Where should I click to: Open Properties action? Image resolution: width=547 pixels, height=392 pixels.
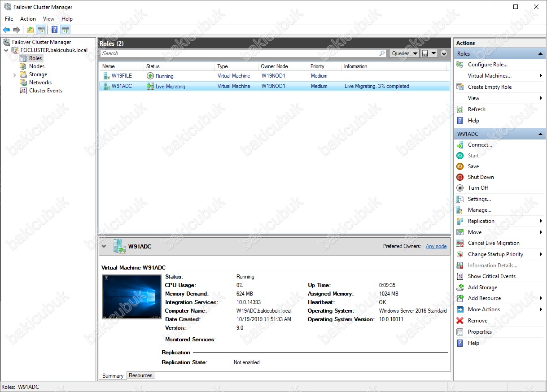480,332
